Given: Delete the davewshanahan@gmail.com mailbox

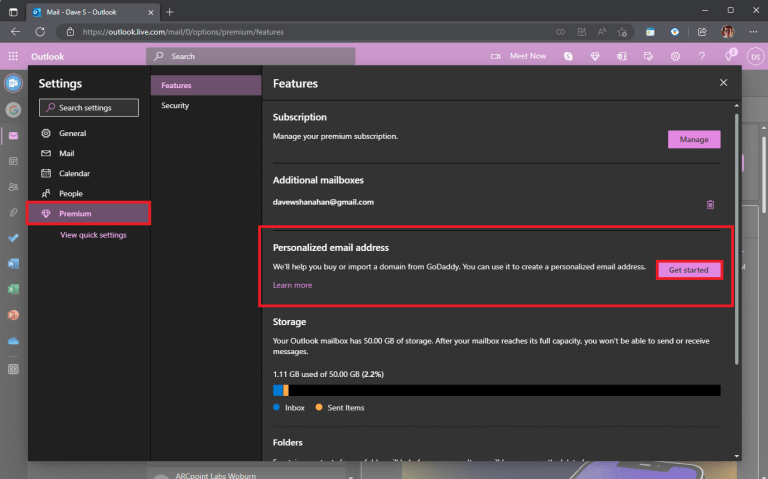Looking at the screenshot, I should (710, 204).
